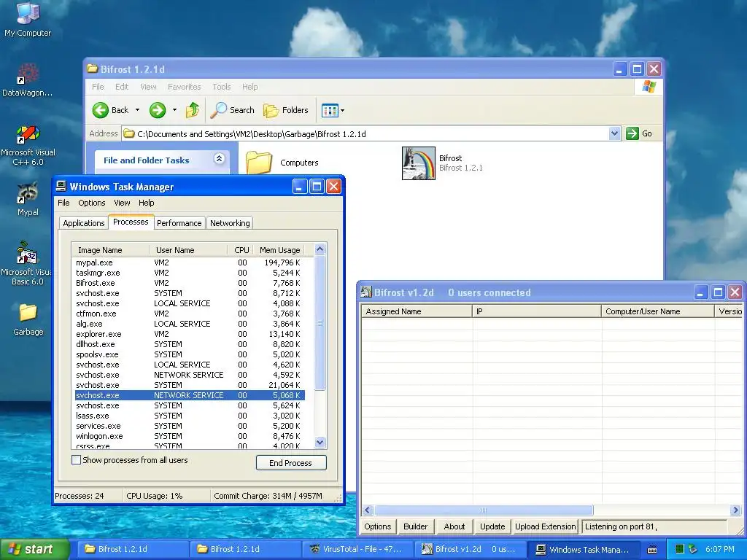Switch to the Networking tab
Image resolution: width=747 pixels, height=560 pixels.
click(x=230, y=223)
